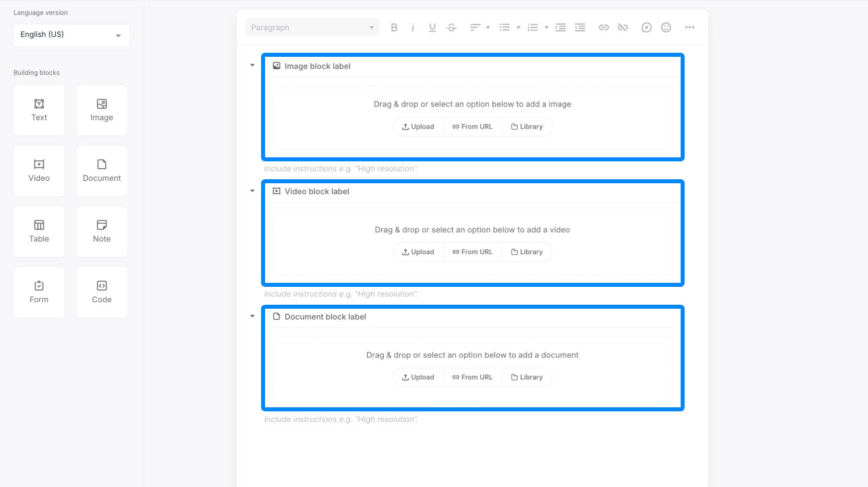Open the emoji picker
The width and height of the screenshot is (868, 487).
[x=666, y=27]
